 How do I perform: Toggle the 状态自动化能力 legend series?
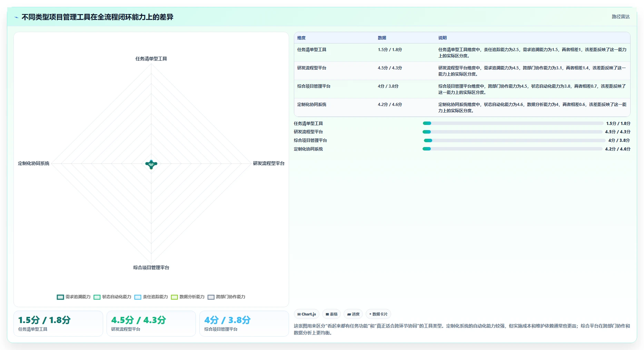(x=112, y=297)
